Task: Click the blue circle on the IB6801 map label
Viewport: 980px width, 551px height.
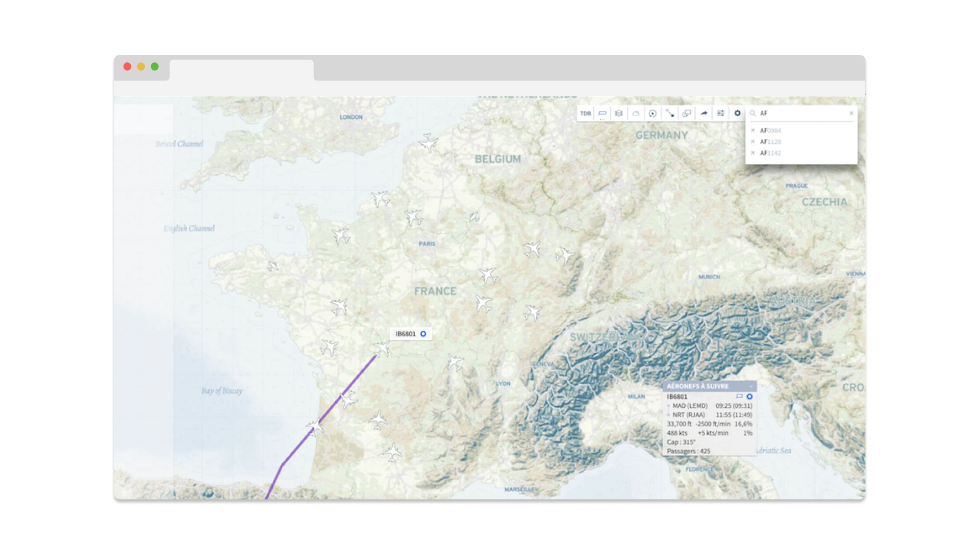Action: point(423,334)
